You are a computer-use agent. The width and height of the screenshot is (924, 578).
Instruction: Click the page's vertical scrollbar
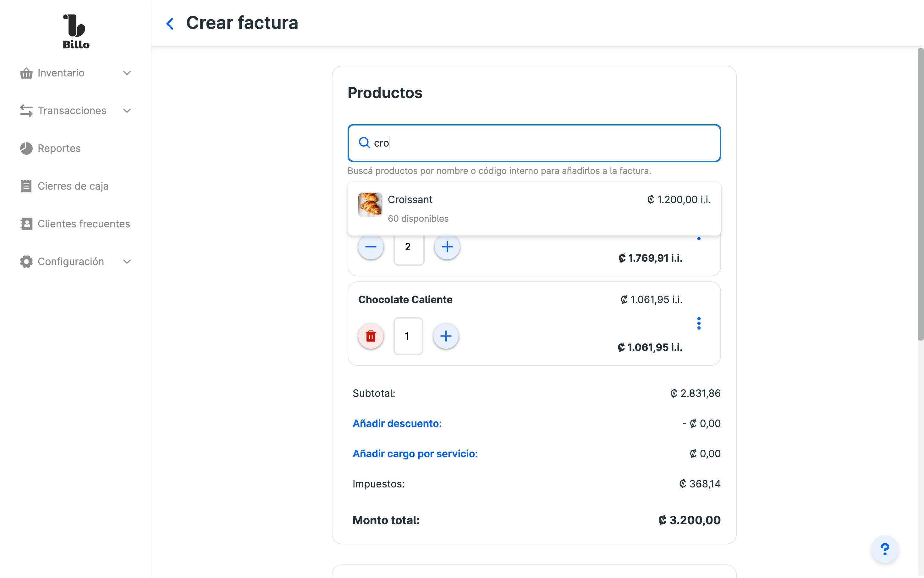(x=920, y=194)
